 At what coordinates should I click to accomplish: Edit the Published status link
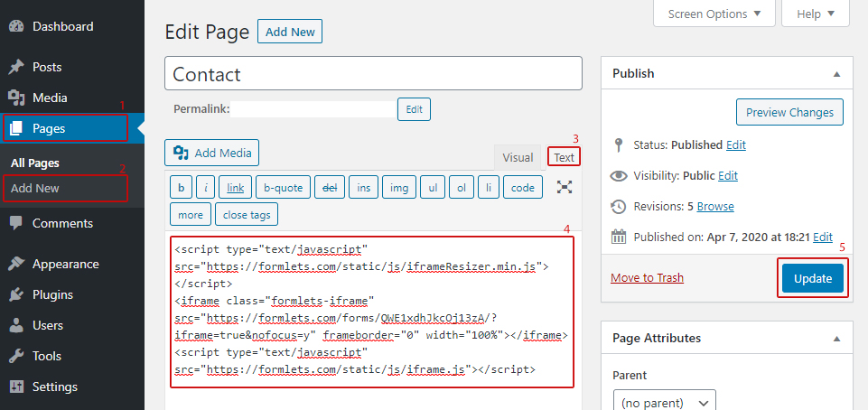pyautogui.click(x=736, y=145)
